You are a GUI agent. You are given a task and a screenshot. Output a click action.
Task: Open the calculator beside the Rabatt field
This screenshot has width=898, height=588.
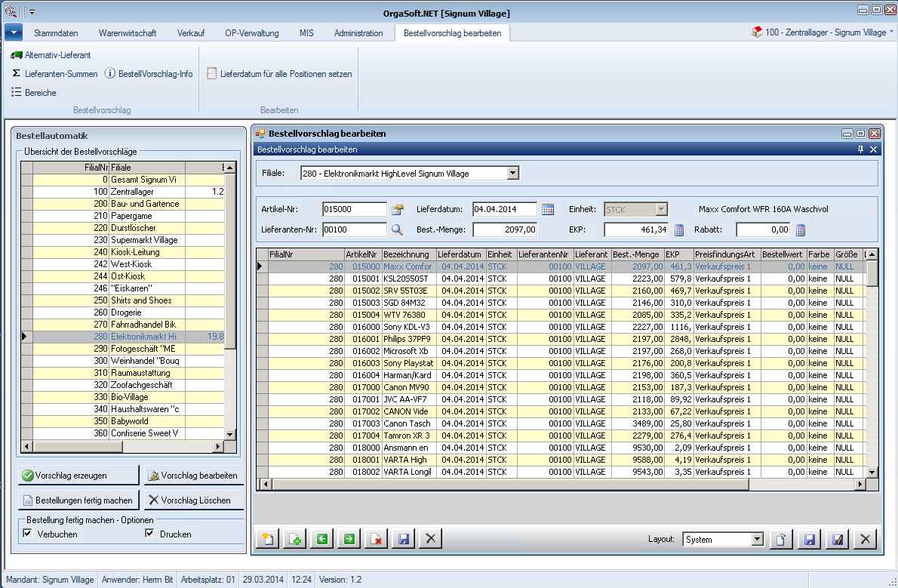click(801, 229)
